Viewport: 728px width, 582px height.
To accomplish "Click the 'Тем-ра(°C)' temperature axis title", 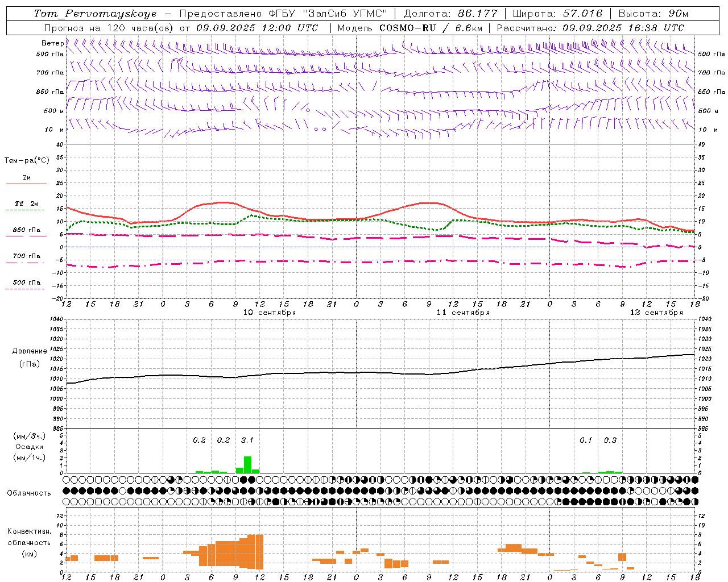I will pos(27,161).
